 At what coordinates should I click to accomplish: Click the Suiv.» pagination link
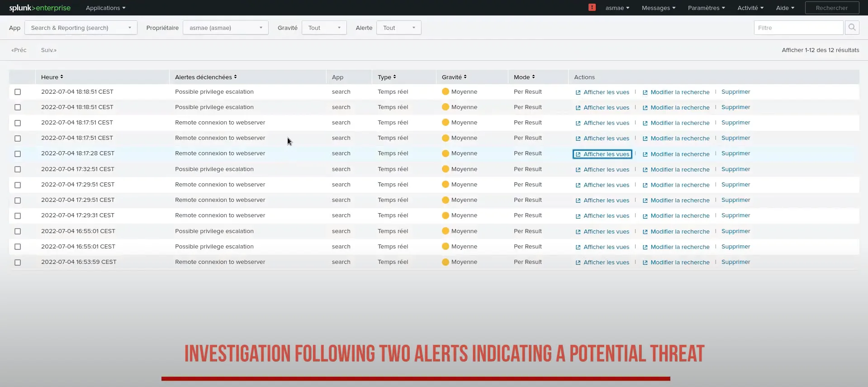[x=49, y=50]
